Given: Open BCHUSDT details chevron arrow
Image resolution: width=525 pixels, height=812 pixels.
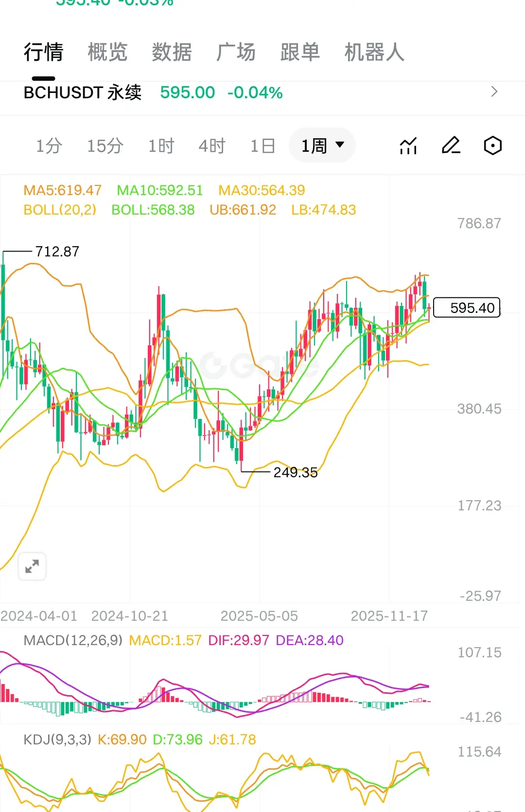Looking at the screenshot, I should click(x=494, y=91).
